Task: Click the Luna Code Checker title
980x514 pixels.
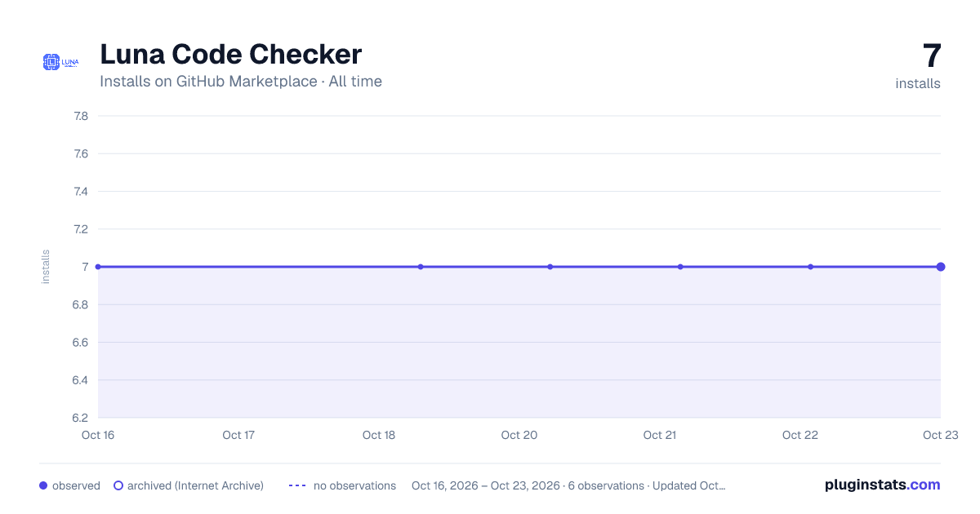Action: (x=230, y=55)
